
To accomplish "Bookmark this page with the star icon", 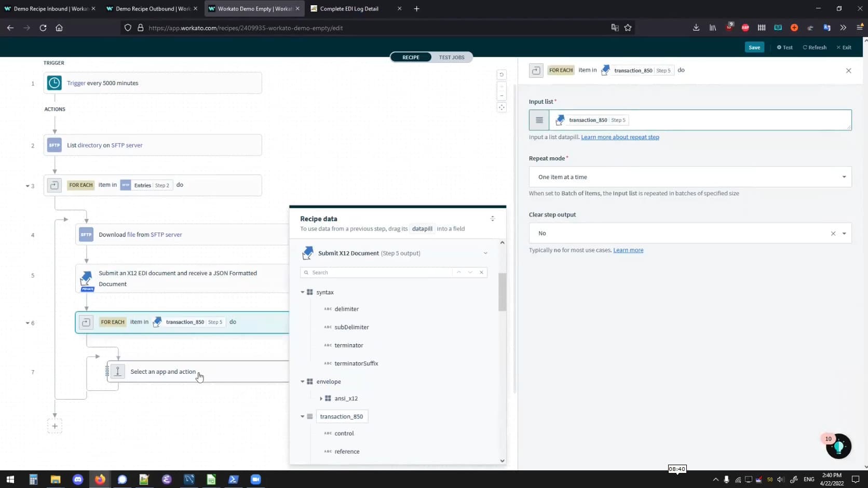I will click(628, 28).
